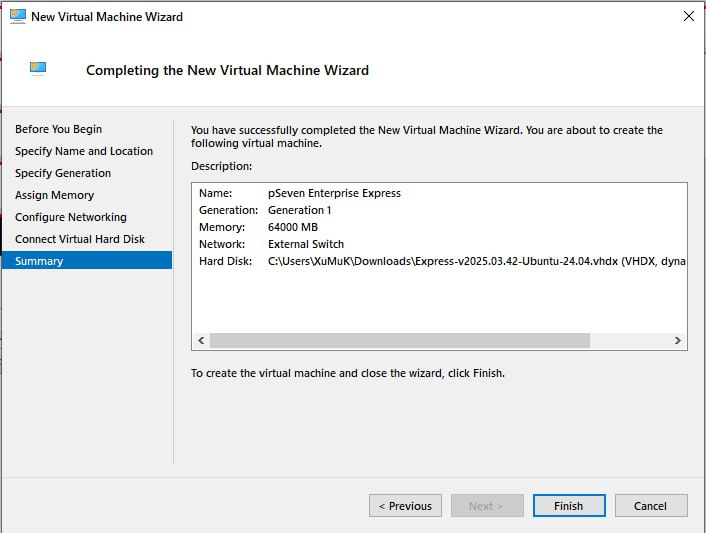Click the virtual machine icon beside the header
This screenshot has width=706, height=533.
(38, 69)
